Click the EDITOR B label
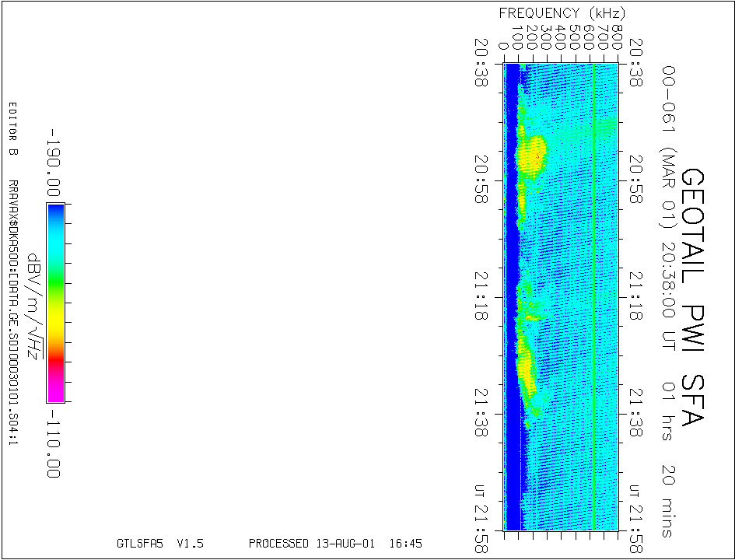This screenshot has width=735, height=560. click(x=12, y=128)
